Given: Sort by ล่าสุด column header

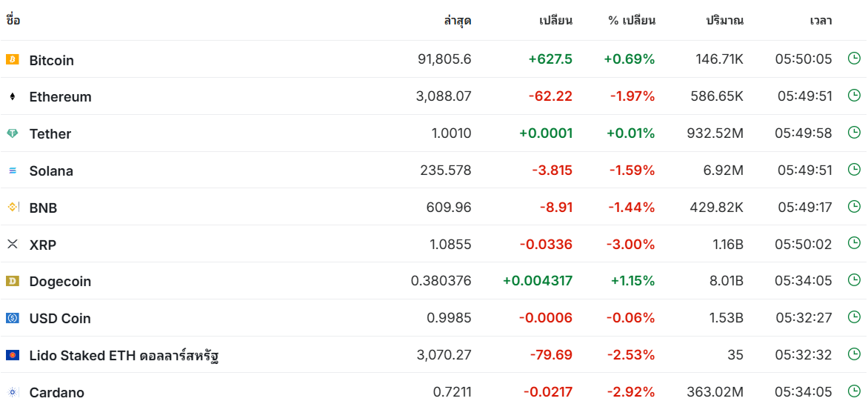Looking at the screenshot, I should tap(457, 21).
